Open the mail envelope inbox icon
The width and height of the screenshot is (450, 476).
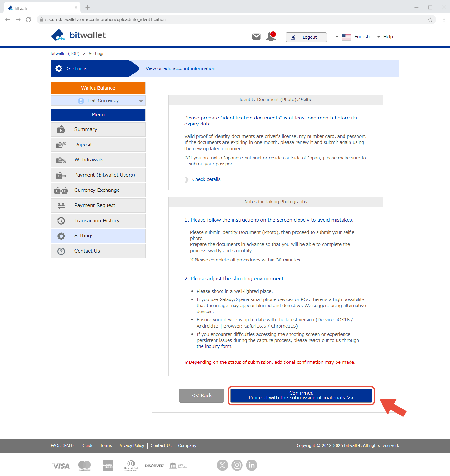click(x=256, y=37)
